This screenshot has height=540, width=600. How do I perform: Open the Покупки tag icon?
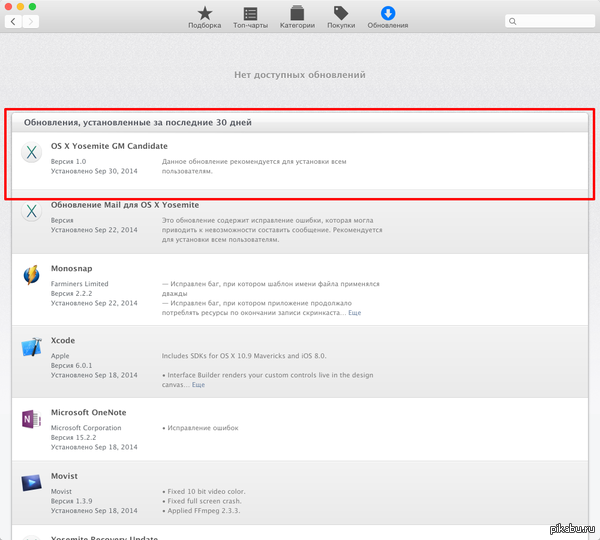pos(341,13)
